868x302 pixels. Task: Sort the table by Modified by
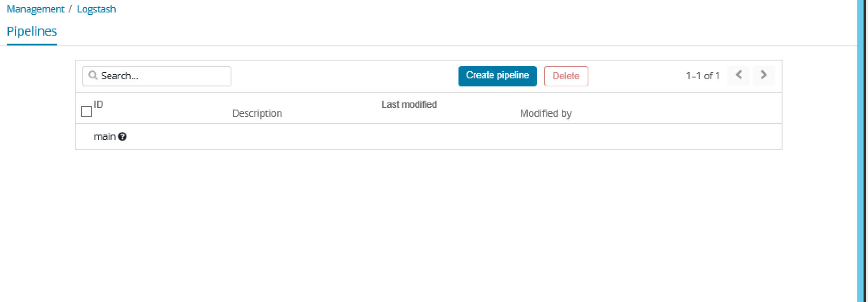pyautogui.click(x=546, y=113)
